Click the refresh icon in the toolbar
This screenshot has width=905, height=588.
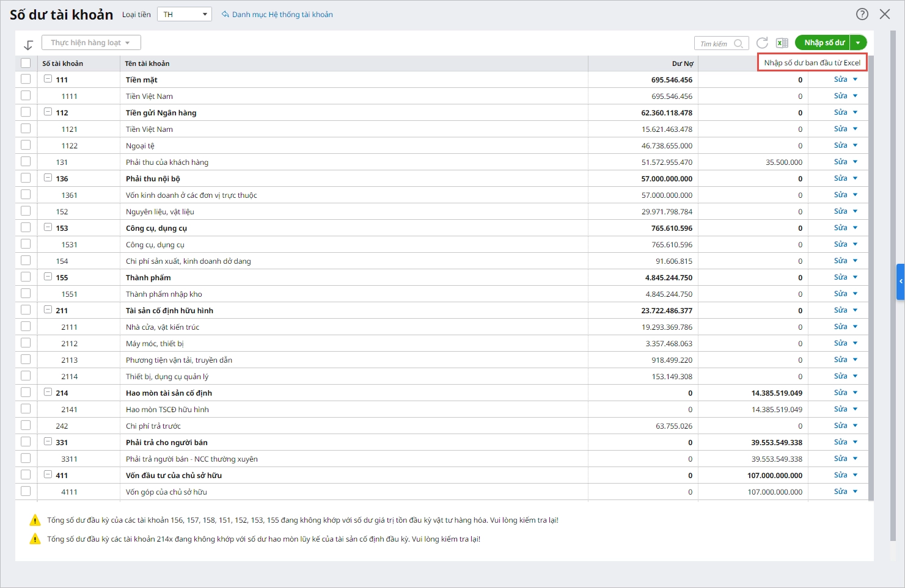click(x=762, y=43)
